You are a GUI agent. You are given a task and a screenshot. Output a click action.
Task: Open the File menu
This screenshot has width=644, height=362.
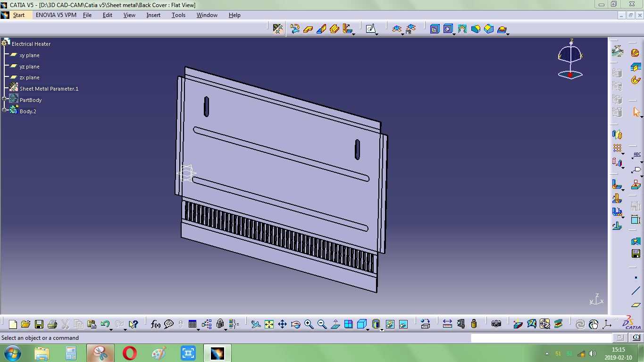click(x=87, y=15)
